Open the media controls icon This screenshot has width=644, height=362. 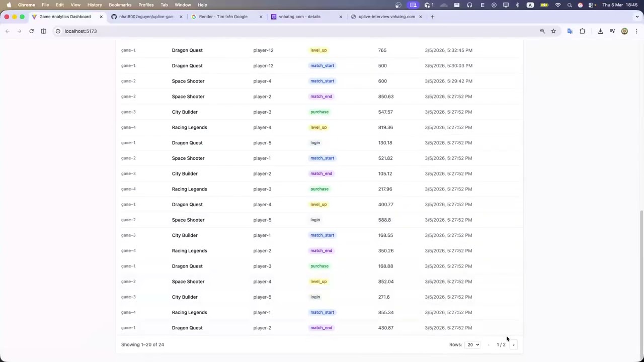coord(612,31)
